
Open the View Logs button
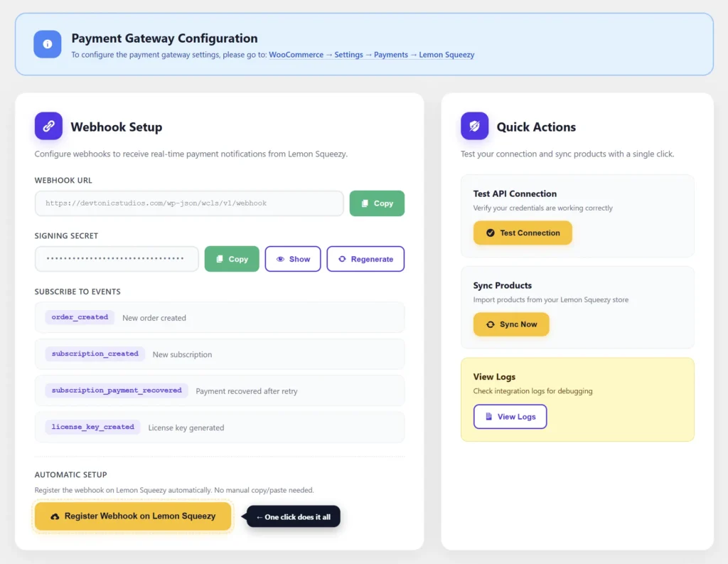click(510, 417)
